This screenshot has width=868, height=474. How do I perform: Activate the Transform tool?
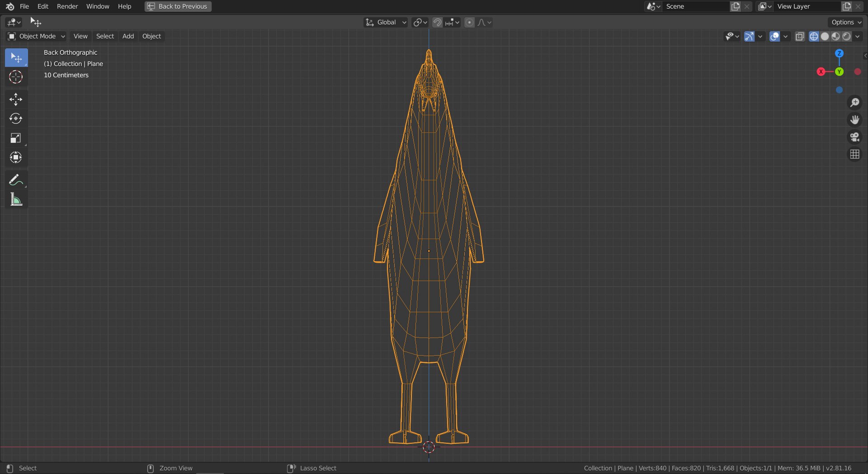[16, 157]
